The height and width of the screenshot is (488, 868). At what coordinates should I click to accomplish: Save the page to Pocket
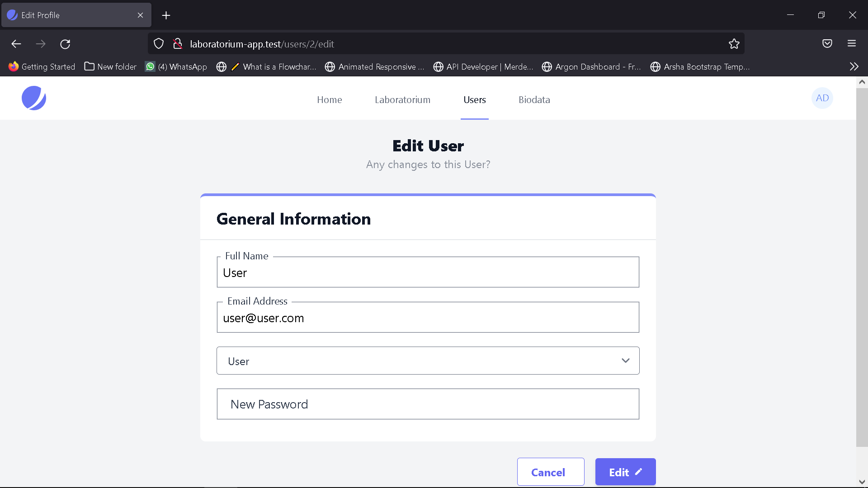pos(827,43)
